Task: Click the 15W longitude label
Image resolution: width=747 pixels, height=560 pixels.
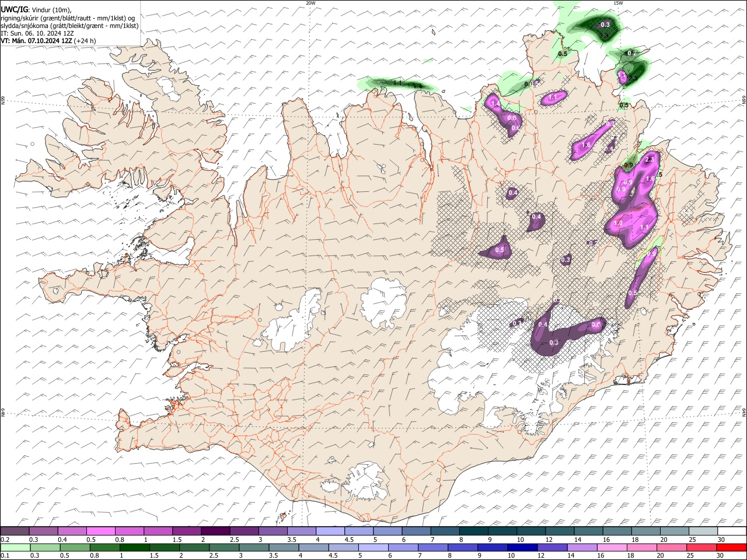Action: point(618,3)
